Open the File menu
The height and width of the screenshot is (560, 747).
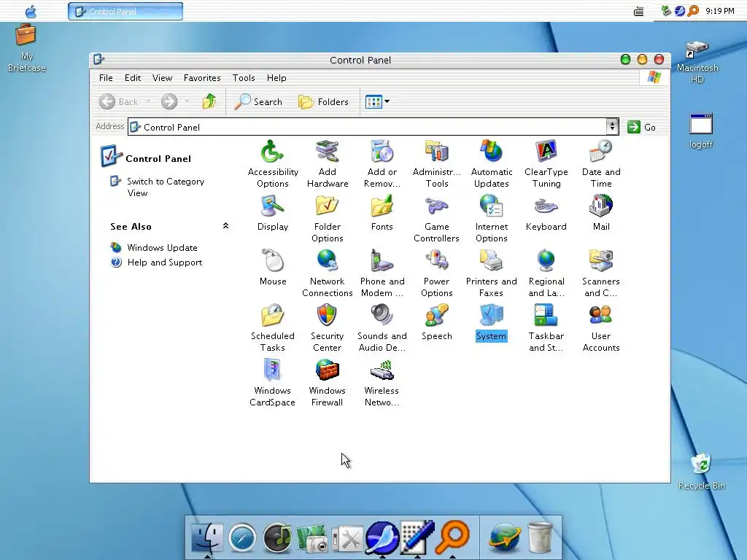tap(106, 77)
